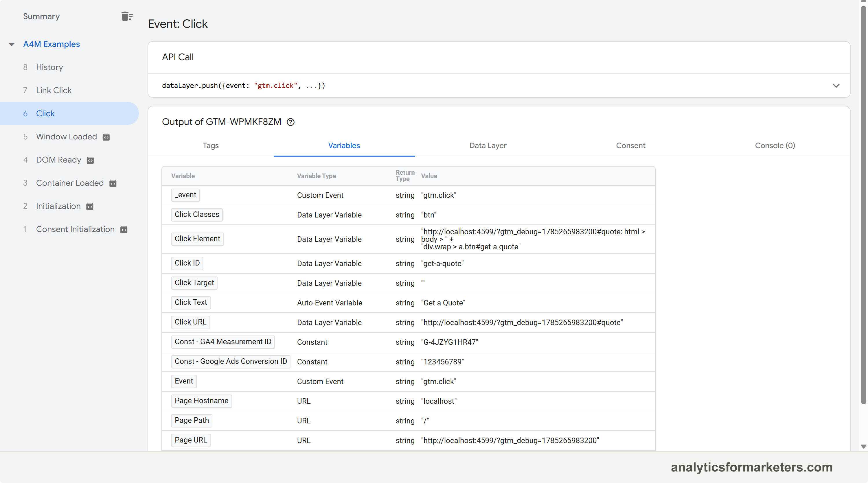
Task: Click the Page Hostname variable chip
Action: (201, 401)
